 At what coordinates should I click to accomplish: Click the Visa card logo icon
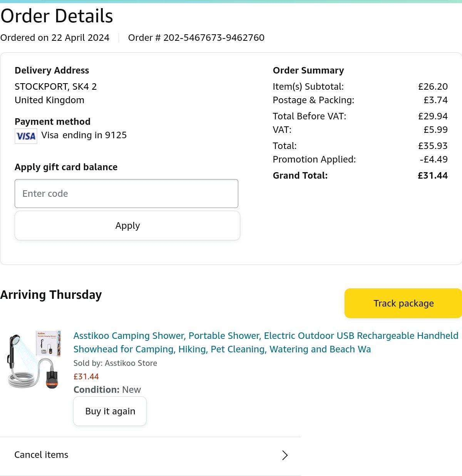coord(26,136)
